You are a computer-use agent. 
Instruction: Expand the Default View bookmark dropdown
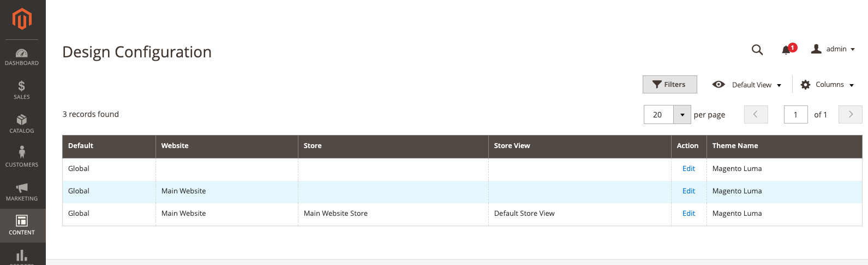coord(747,85)
